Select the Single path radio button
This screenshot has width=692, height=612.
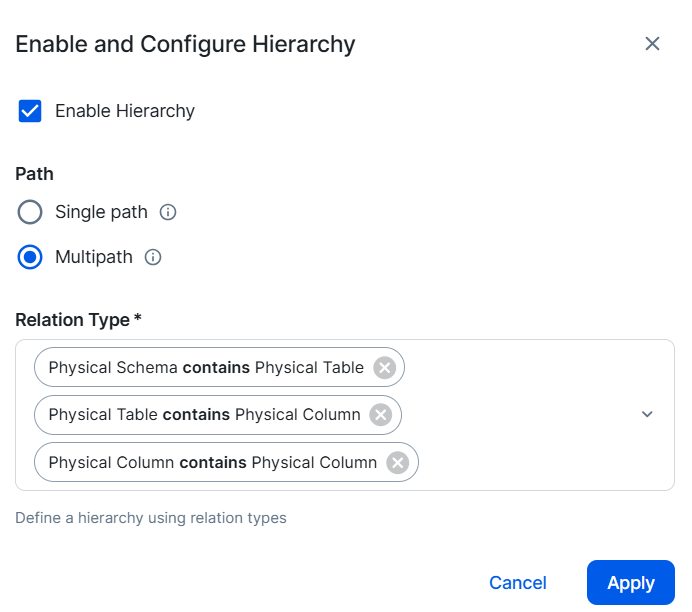click(x=30, y=212)
